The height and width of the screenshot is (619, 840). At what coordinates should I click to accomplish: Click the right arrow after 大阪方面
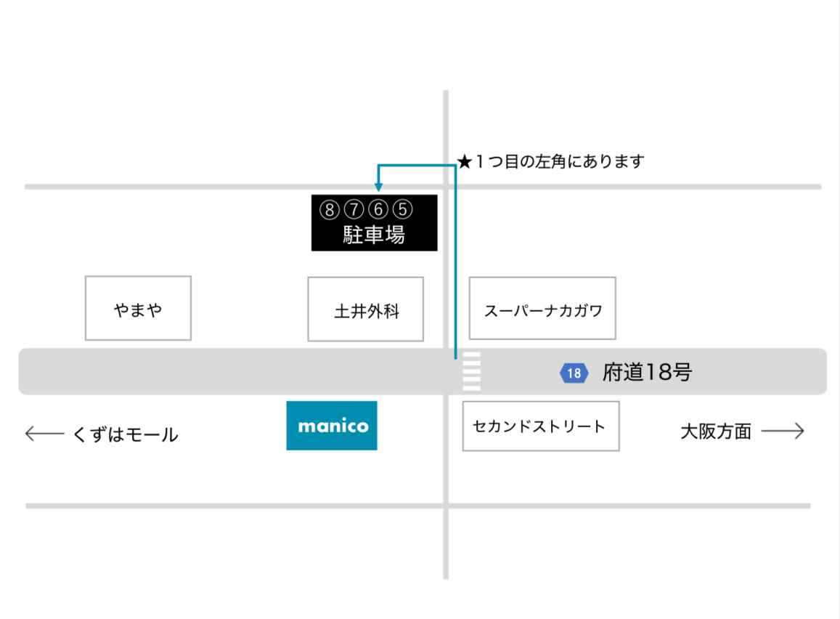[783, 431]
